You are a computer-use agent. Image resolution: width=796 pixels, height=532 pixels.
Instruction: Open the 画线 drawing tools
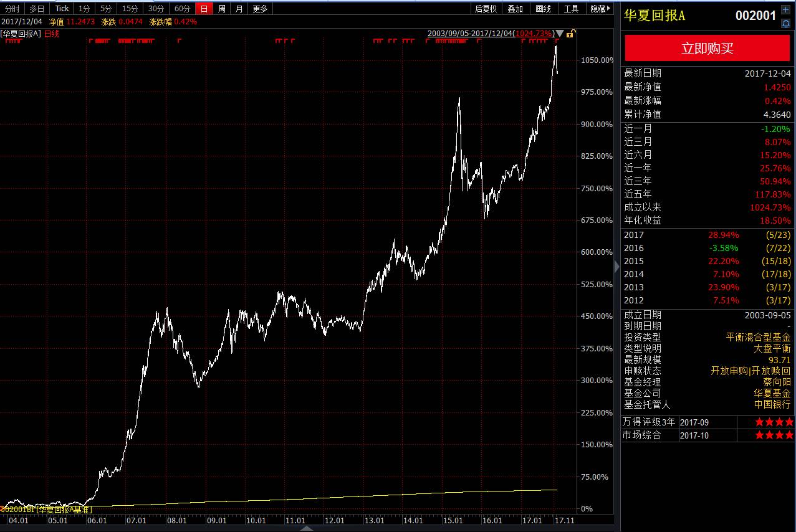[x=543, y=9]
